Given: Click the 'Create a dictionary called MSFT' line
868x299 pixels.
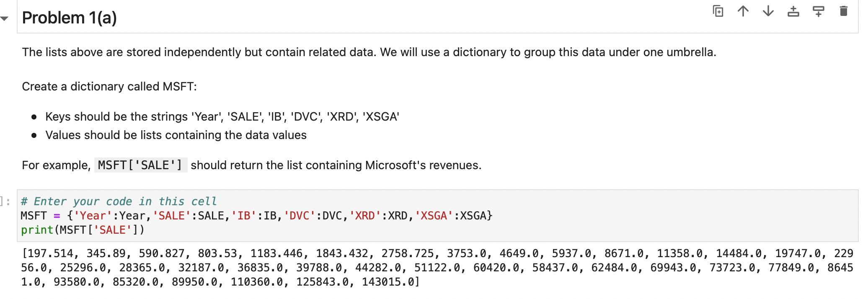Looking at the screenshot, I should point(109,86).
